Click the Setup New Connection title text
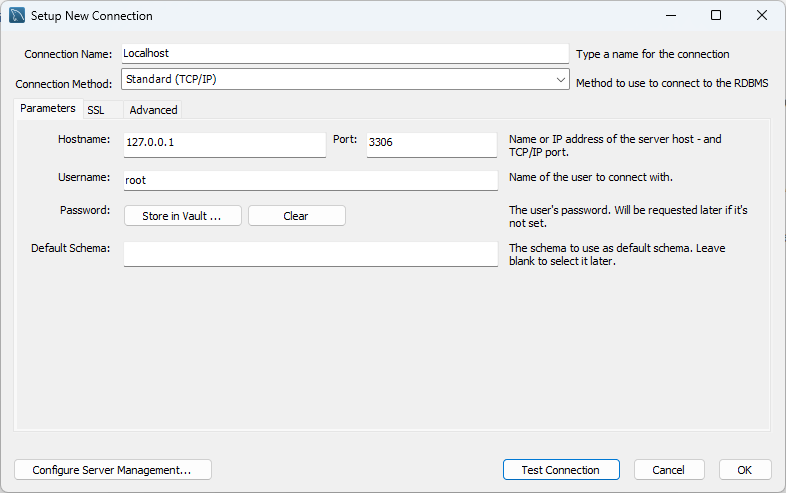 pos(92,16)
